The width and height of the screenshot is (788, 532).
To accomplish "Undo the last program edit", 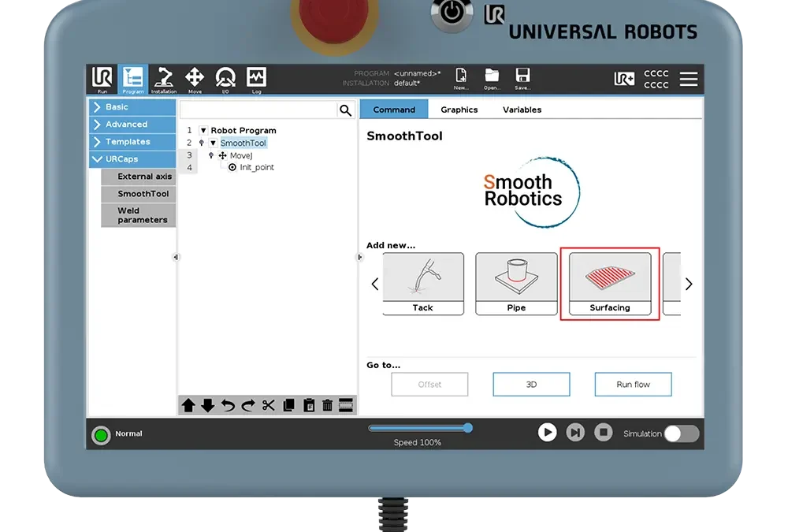I will click(228, 405).
